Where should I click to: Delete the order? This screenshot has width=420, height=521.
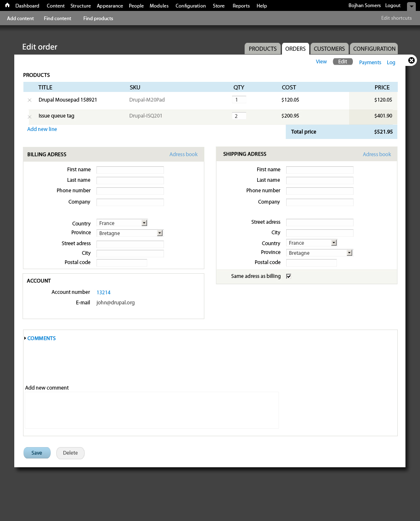[70, 453]
